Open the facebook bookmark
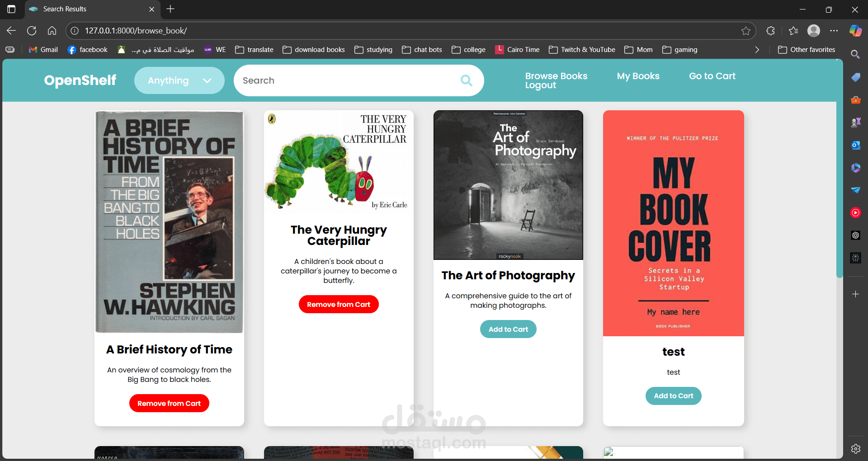 click(x=88, y=50)
